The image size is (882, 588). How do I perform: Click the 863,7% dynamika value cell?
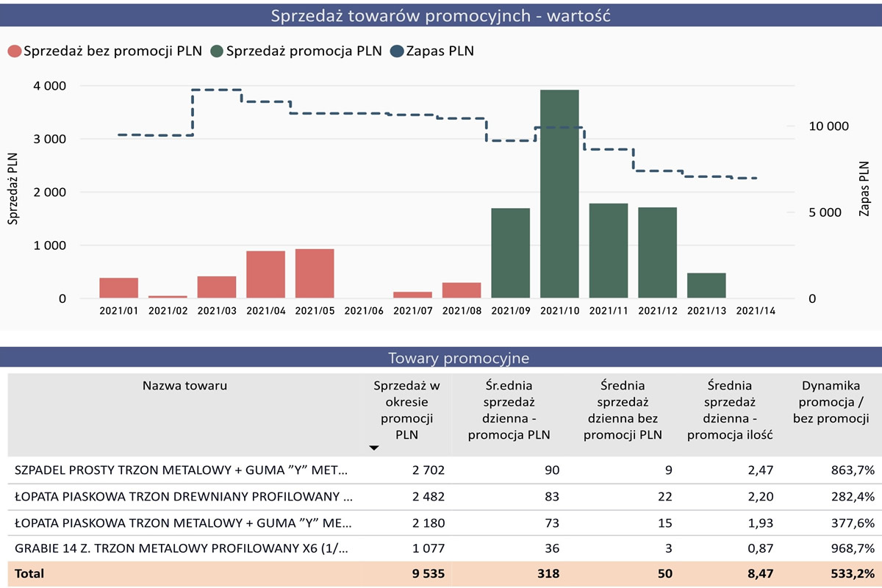coord(853,470)
